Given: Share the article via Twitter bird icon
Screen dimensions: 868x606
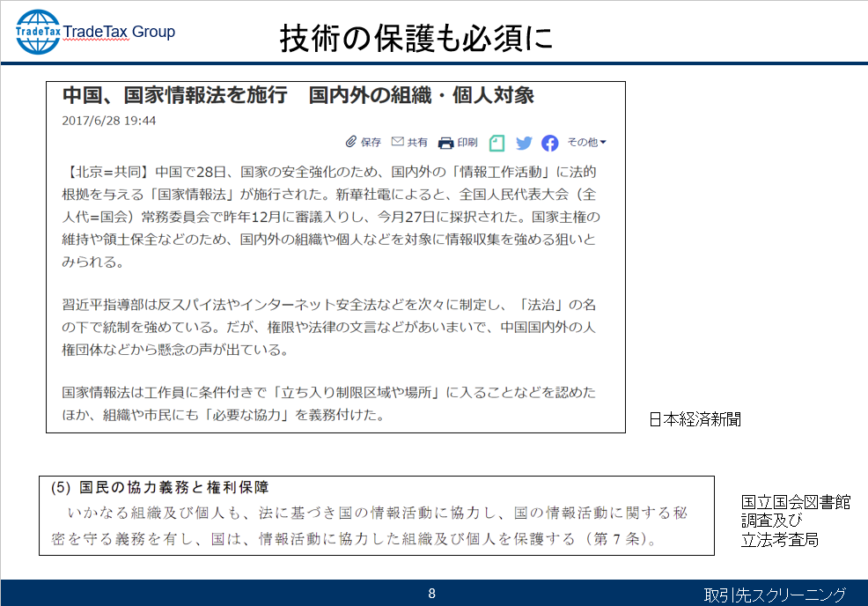Looking at the screenshot, I should 524,143.
